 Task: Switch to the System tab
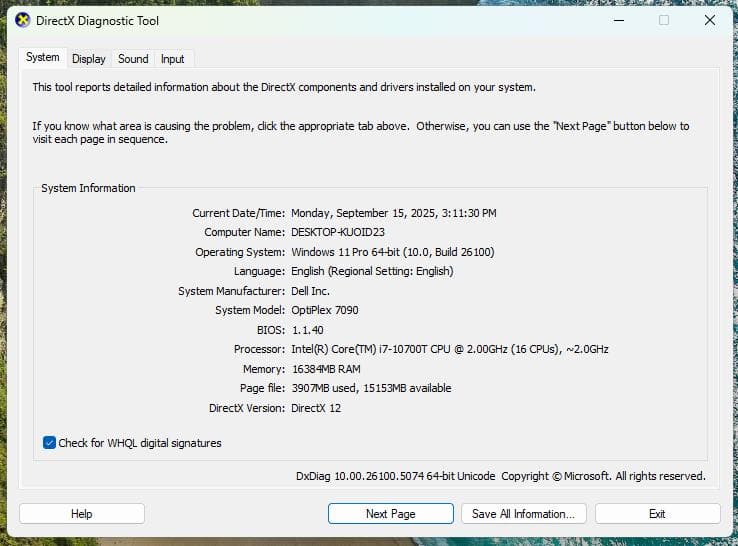tap(43, 57)
